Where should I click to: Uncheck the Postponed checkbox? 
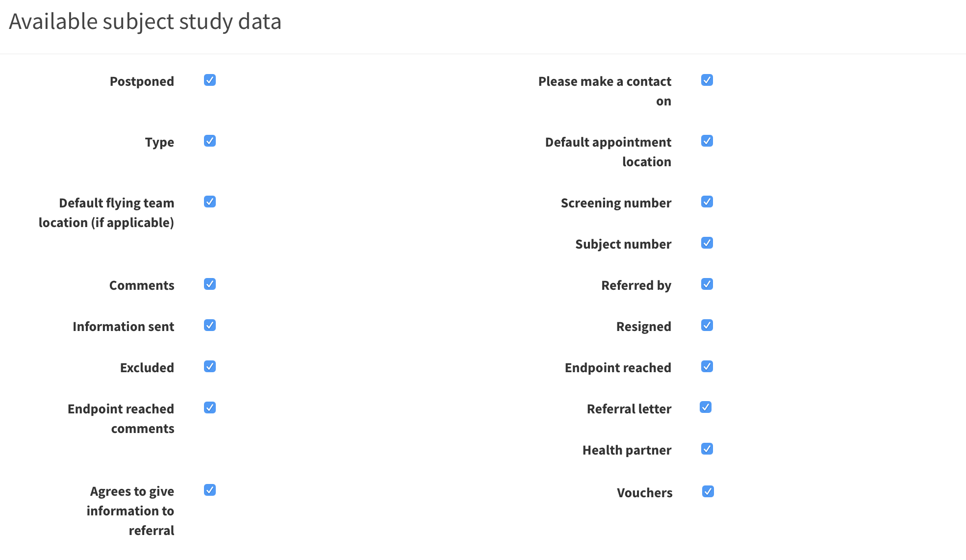[210, 80]
